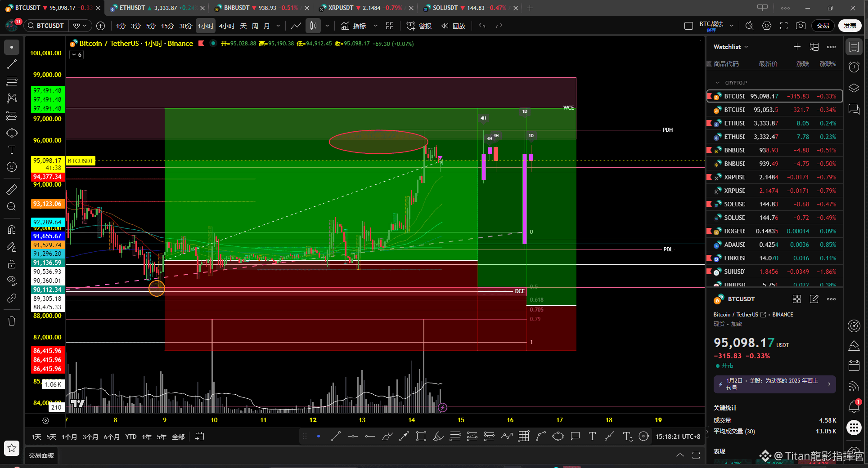Screen dimensions: 868x468
Task: Toggle lock all drawing tools
Action: (12, 264)
